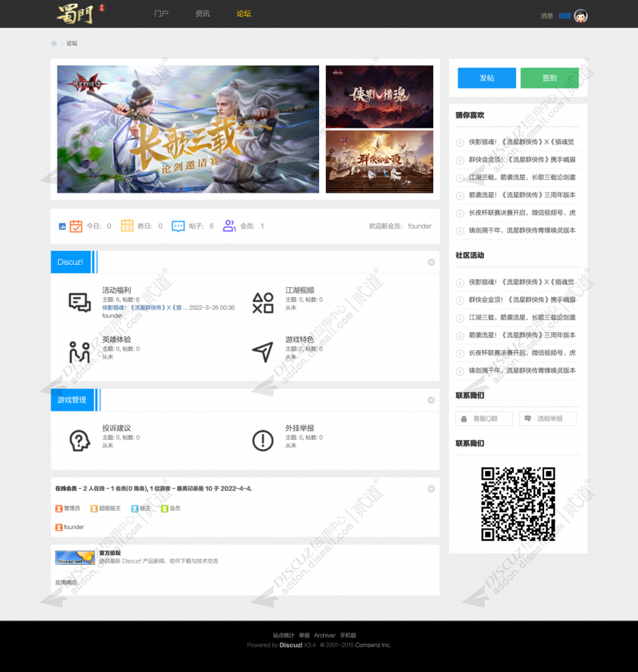Screen dimensions: 638x672
Task: Click the Discuz.net official forum logo
Action: (x=75, y=558)
